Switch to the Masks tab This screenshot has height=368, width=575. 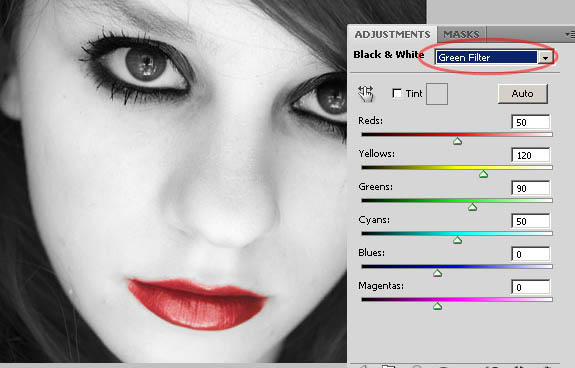tap(461, 34)
